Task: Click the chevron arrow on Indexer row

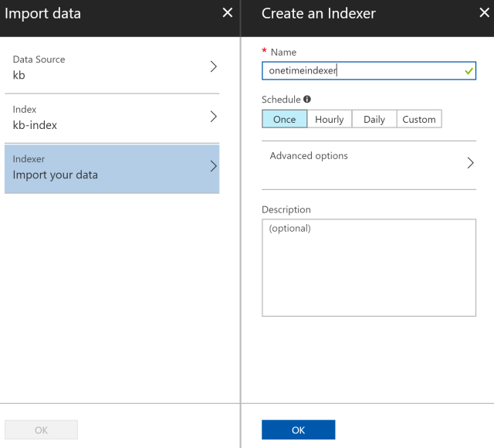Action: coord(213,166)
